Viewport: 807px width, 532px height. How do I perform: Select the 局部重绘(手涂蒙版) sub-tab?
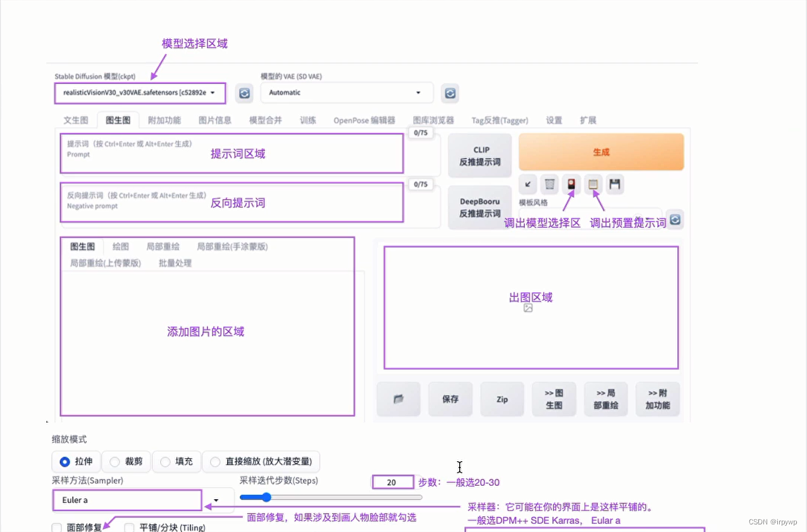pyautogui.click(x=232, y=247)
